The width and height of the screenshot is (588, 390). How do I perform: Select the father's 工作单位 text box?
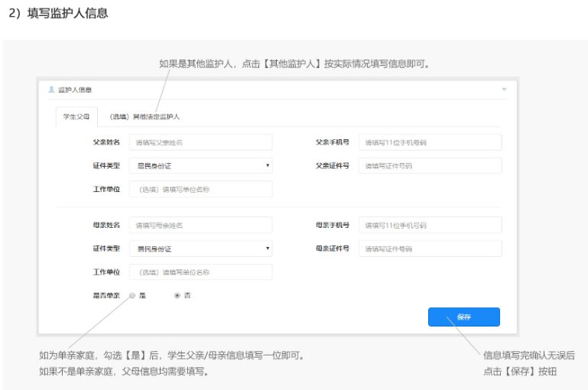point(200,189)
